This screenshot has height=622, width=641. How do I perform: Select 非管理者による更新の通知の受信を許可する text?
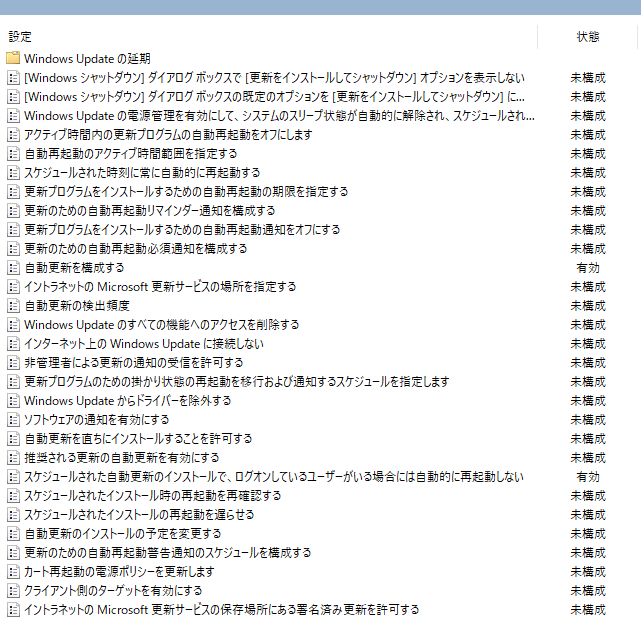click(x=134, y=362)
